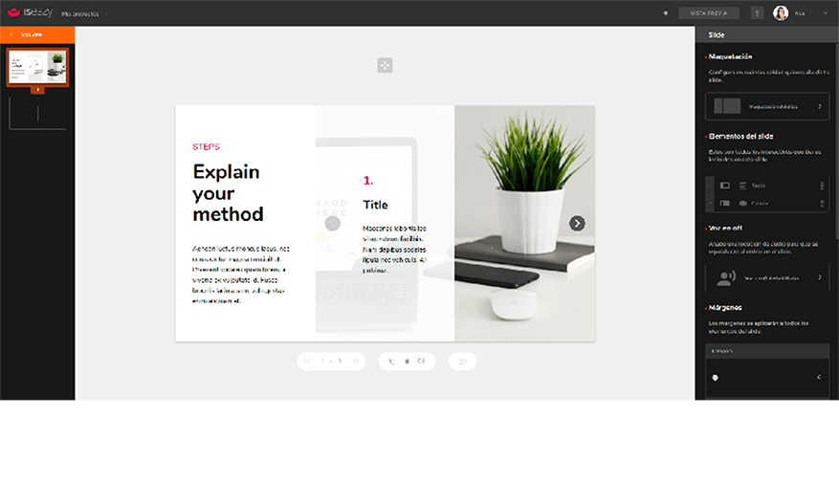The width and height of the screenshot is (839, 504).
Task: Click the duplicate slide icon below the slide
Action: 422,362
